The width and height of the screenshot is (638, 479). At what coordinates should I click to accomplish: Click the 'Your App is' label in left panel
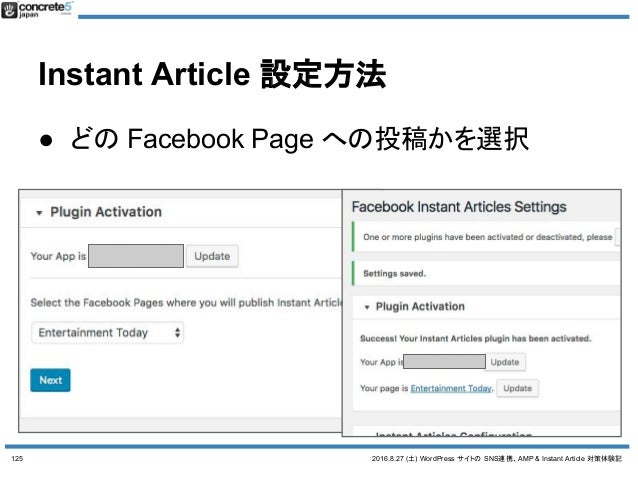pos(58,256)
